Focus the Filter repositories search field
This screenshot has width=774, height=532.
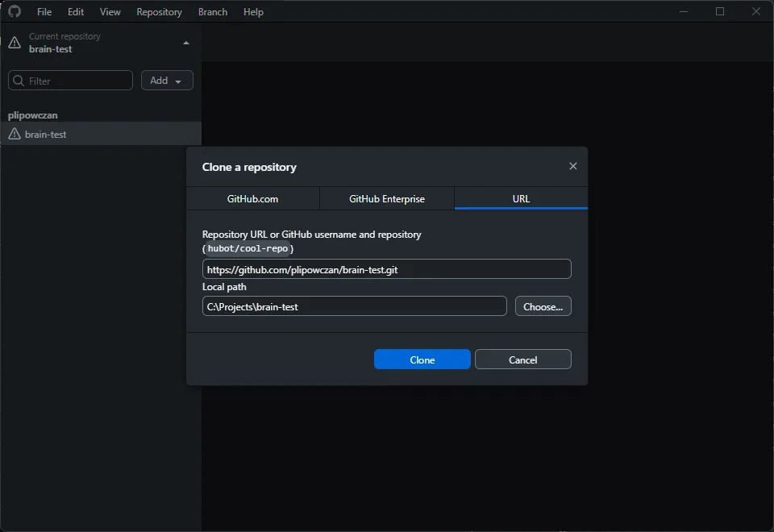[71, 81]
